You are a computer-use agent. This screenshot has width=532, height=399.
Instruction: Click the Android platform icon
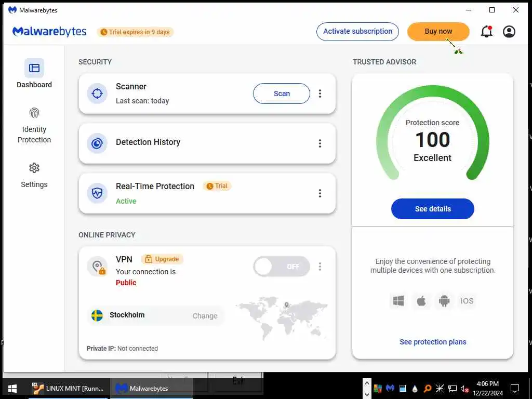(x=444, y=301)
